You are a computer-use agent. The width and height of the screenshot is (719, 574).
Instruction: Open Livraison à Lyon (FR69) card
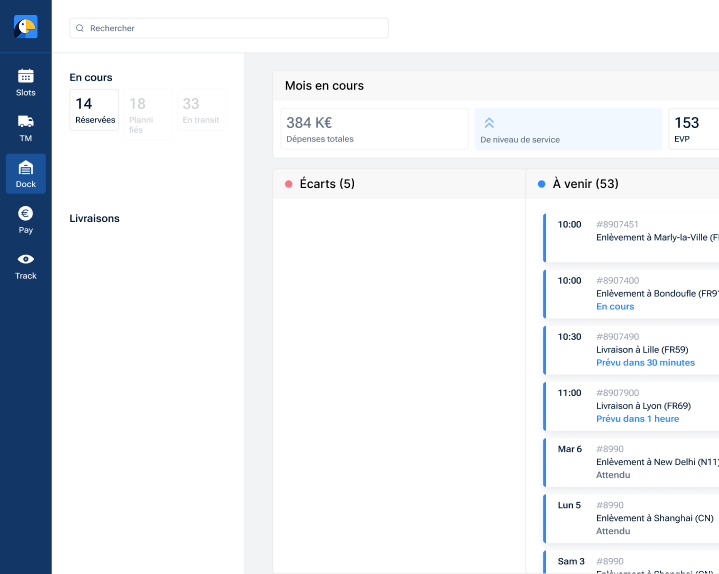coord(631,406)
